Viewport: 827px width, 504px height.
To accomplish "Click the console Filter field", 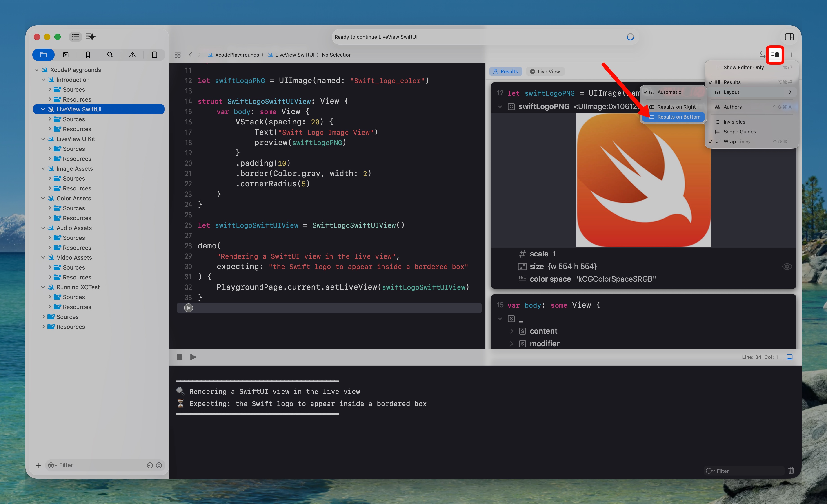I will pyautogui.click(x=744, y=471).
